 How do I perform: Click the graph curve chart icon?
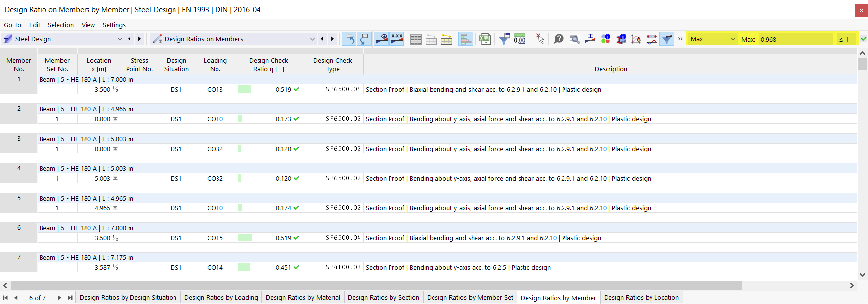(x=636, y=39)
